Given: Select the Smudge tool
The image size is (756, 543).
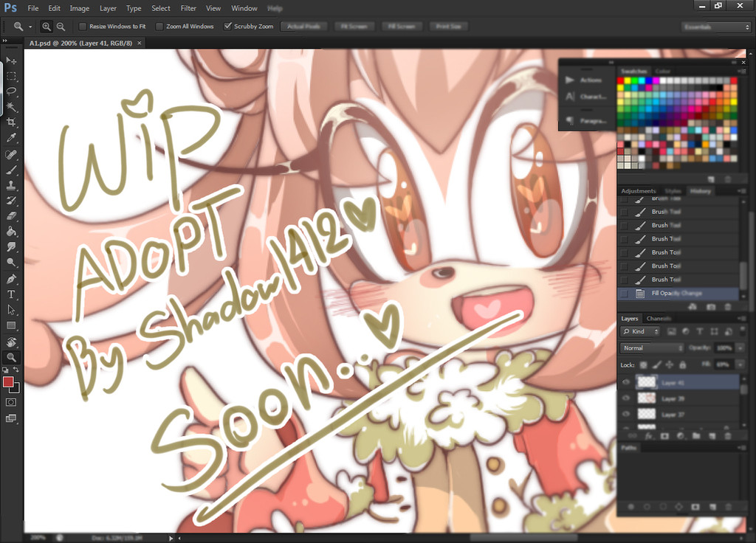Looking at the screenshot, I should point(11,246).
